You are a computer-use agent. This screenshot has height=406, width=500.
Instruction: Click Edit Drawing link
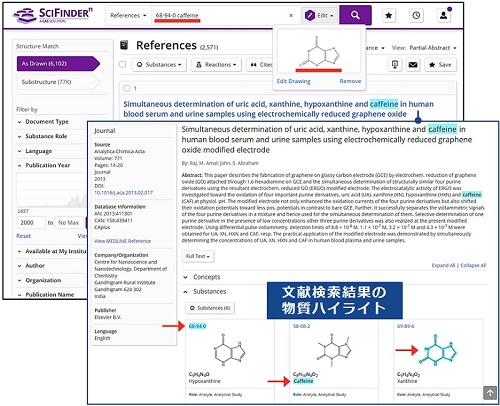[293, 81]
